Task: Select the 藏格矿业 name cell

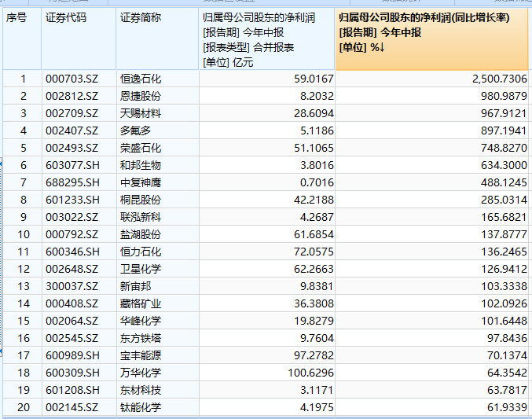Action: point(157,304)
